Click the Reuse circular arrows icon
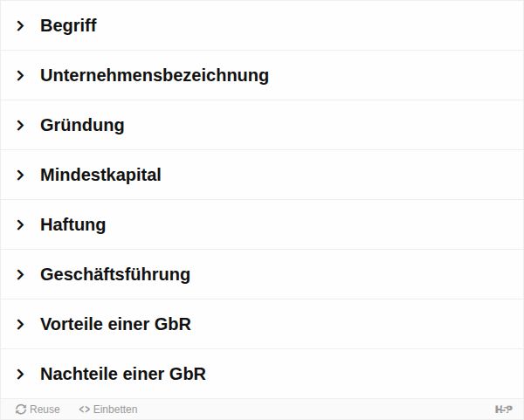The width and height of the screenshot is (524, 420). [x=21, y=410]
